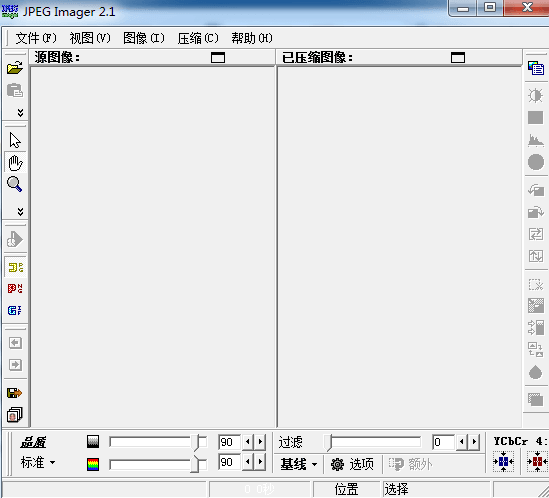
Task: Expand the overflow chevron below the magnifier tool
Action: click(x=20, y=212)
